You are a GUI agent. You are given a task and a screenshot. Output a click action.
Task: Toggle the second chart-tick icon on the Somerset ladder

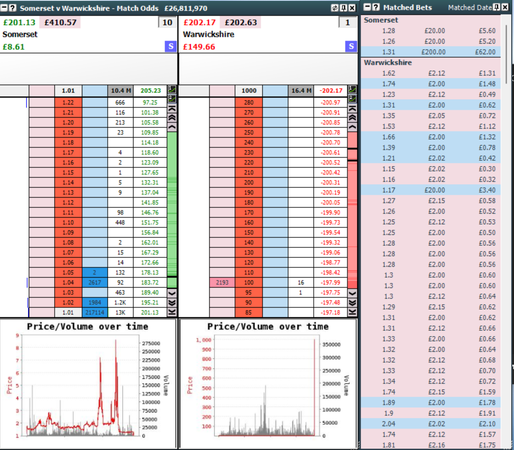172,99
